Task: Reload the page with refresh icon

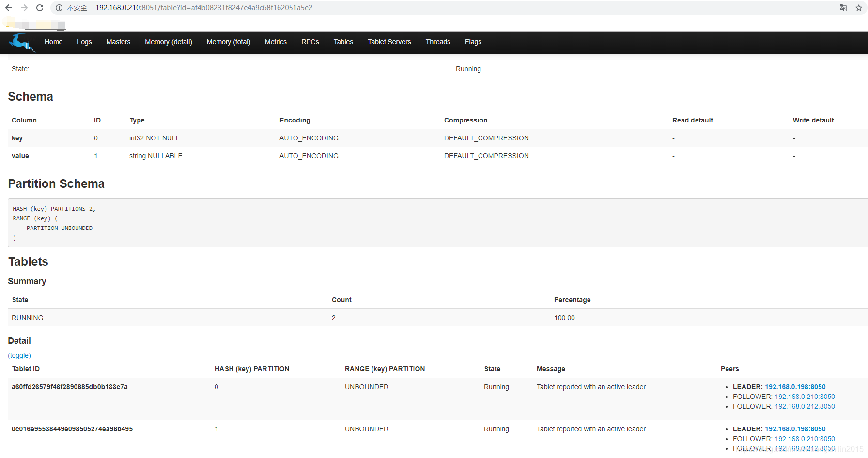Action: click(40, 8)
